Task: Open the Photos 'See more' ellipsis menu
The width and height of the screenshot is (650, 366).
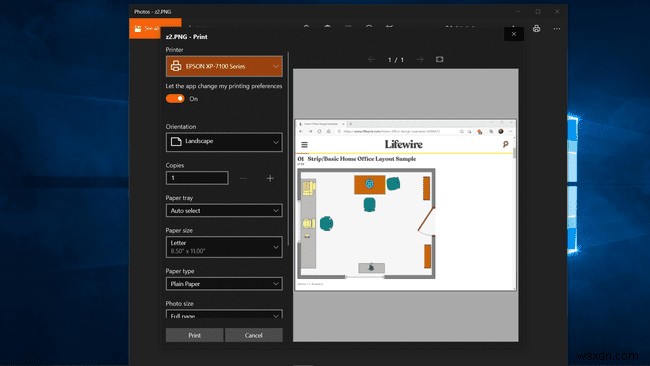Action: [557, 29]
